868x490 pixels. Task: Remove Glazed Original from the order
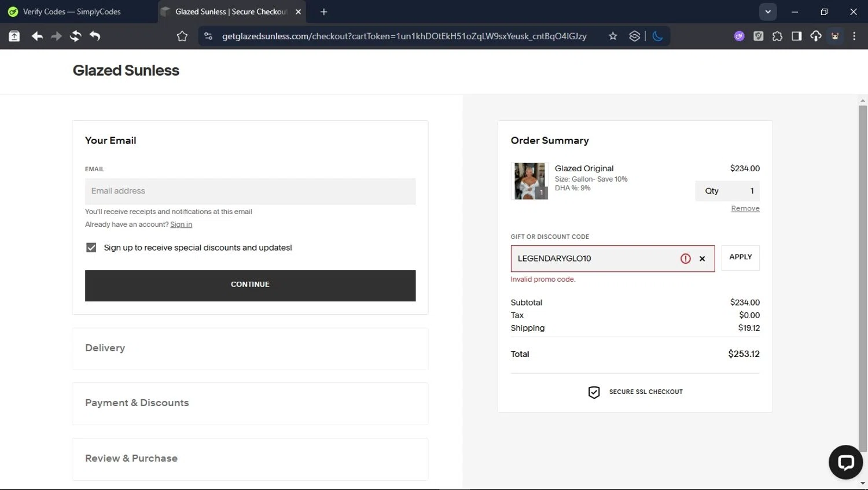pos(745,208)
